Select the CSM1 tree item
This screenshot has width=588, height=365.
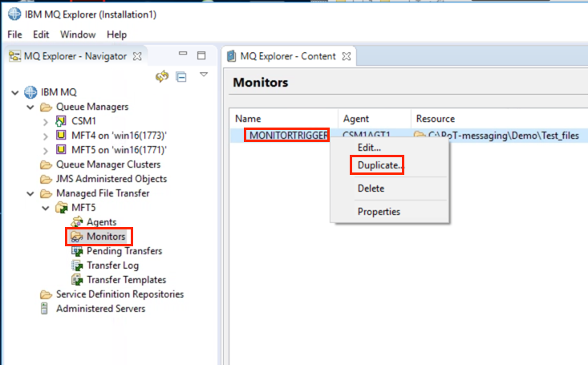tap(83, 121)
